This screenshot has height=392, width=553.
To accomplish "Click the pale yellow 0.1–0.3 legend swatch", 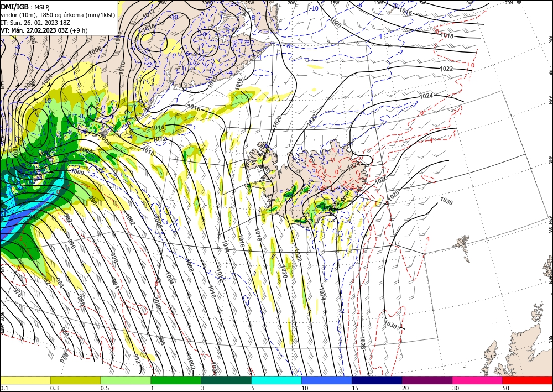I will click(25, 380).
